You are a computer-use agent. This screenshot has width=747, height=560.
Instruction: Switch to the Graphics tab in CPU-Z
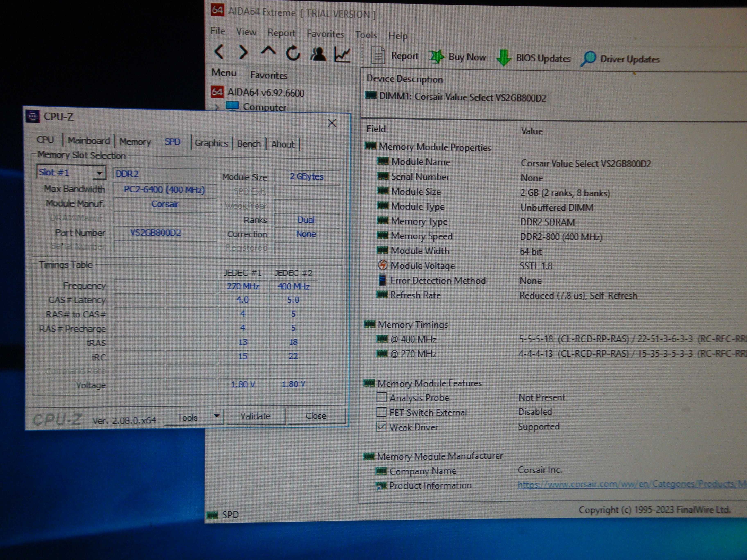coord(211,143)
